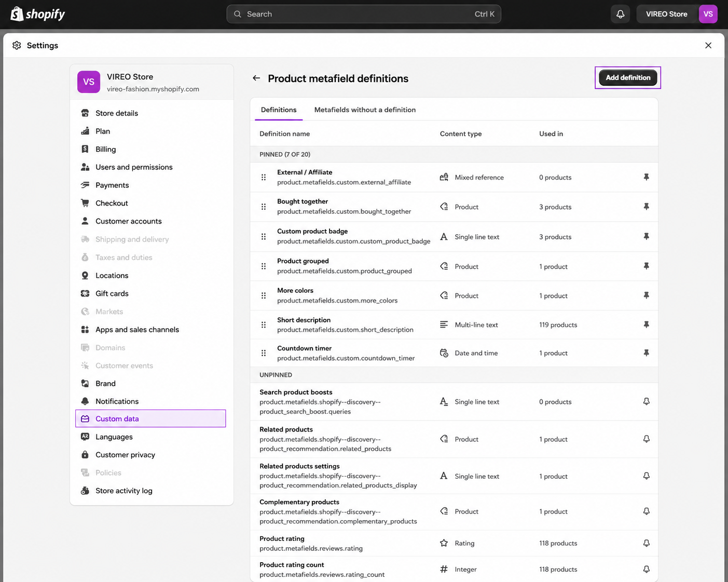Click drag handle for Product grouped row
Screen dimensions: 728x582
click(264, 266)
